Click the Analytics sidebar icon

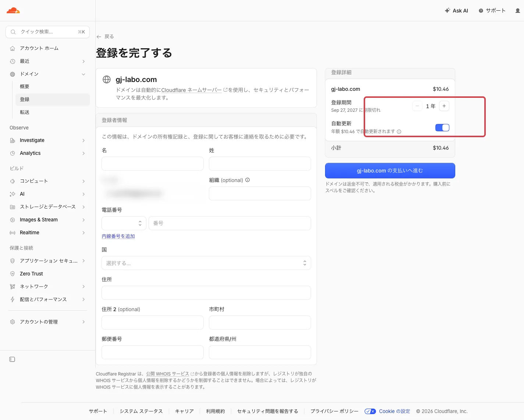pos(13,153)
